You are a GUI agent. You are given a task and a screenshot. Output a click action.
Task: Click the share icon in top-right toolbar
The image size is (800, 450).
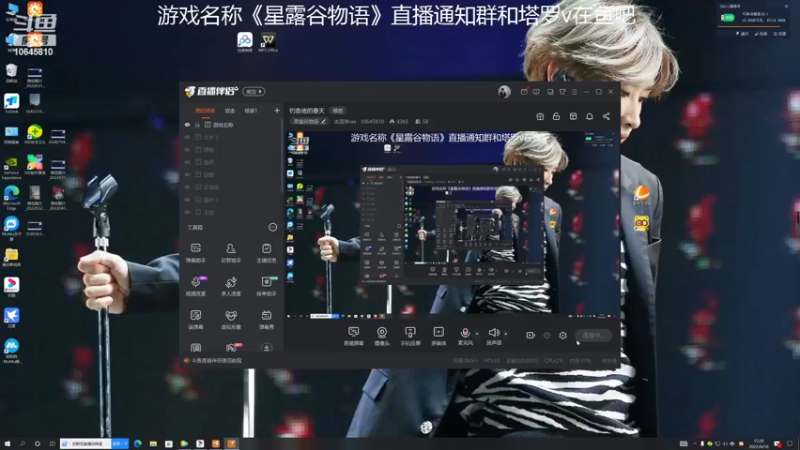click(606, 116)
